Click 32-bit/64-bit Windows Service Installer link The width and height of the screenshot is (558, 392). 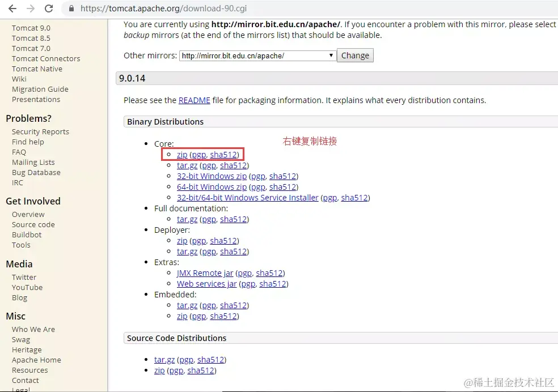tap(248, 198)
